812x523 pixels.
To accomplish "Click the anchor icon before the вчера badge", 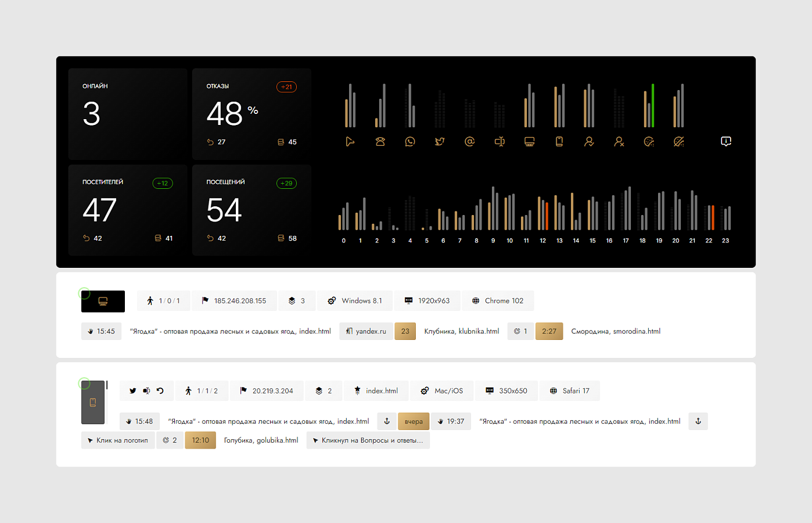I will pyautogui.click(x=387, y=421).
